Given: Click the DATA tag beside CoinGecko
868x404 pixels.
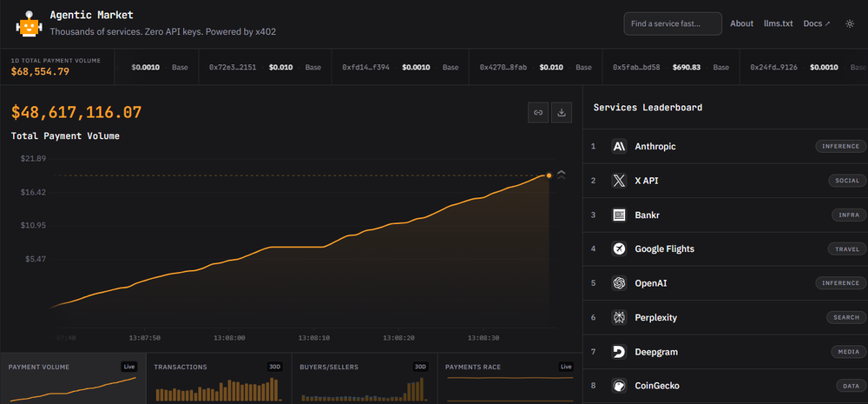Looking at the screenshot, I should [851, 386].
